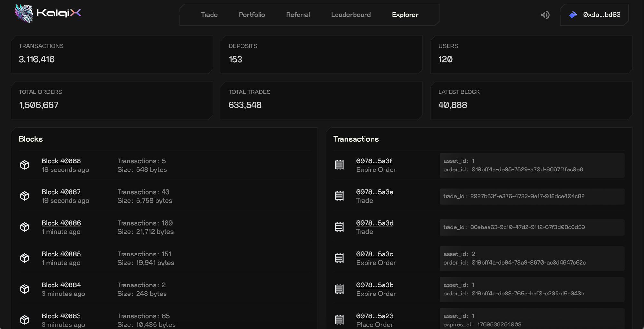Go to the Referral tab

point(298,15)
